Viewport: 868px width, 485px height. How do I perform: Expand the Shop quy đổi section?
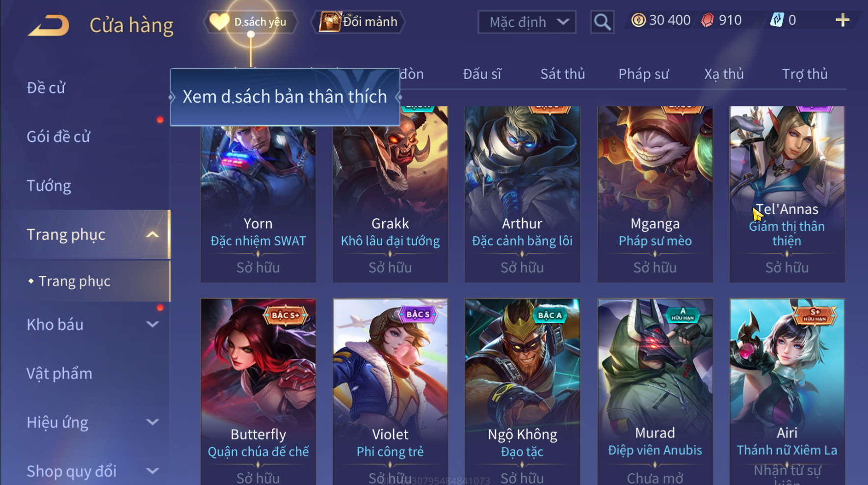coord(153,471)
